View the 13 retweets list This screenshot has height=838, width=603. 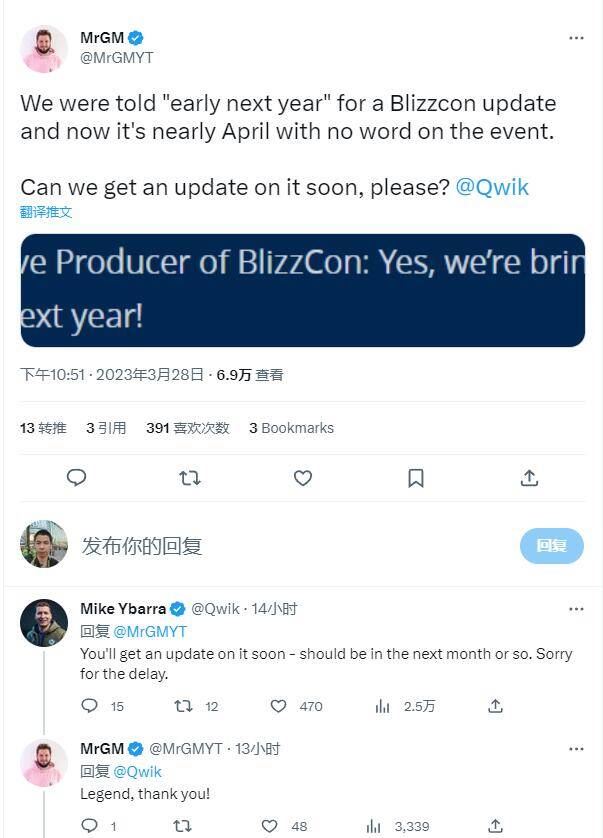[x=43, y=428]
